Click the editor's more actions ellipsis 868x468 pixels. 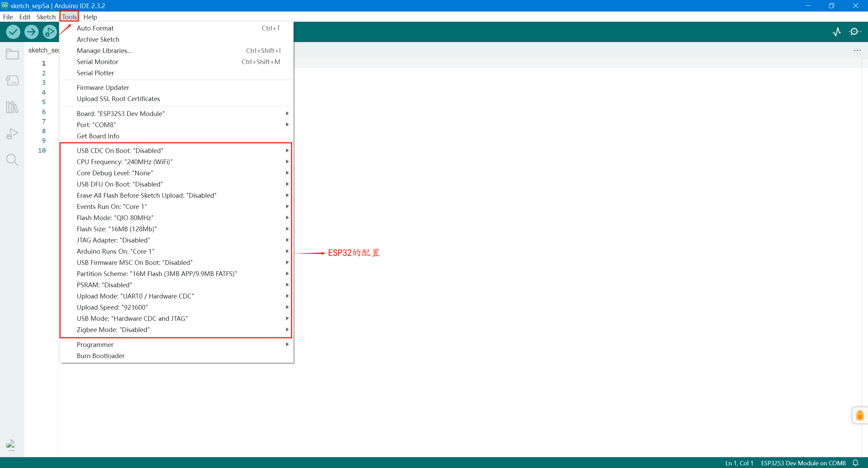(857, 50)
